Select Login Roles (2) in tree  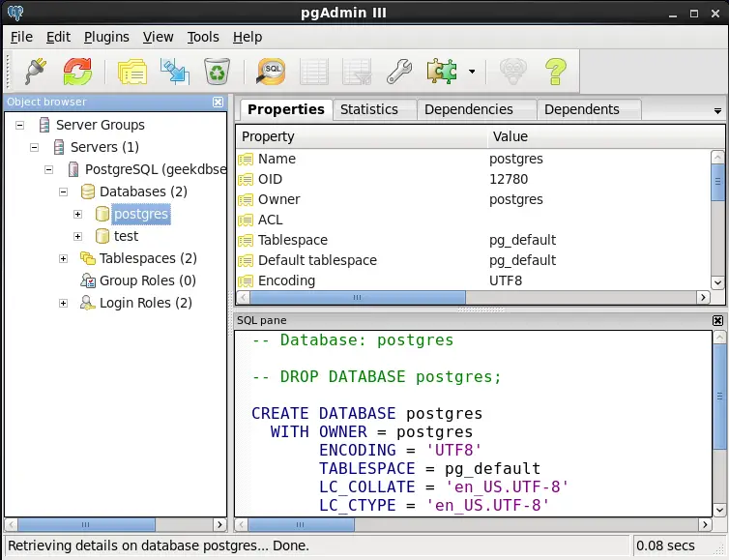[146, 304]
